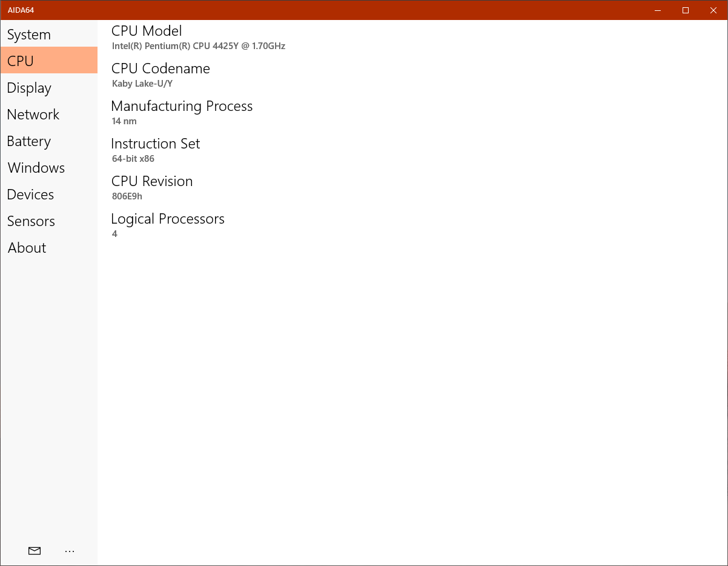Screen dimensions: 728x566
Task: Select the 64-bit x86 value
Action: (x=133, y=159)
